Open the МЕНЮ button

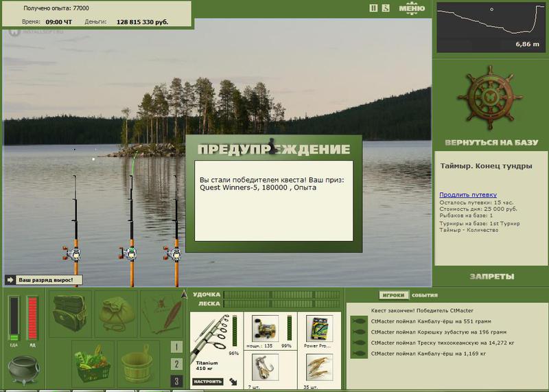point(412,8)
